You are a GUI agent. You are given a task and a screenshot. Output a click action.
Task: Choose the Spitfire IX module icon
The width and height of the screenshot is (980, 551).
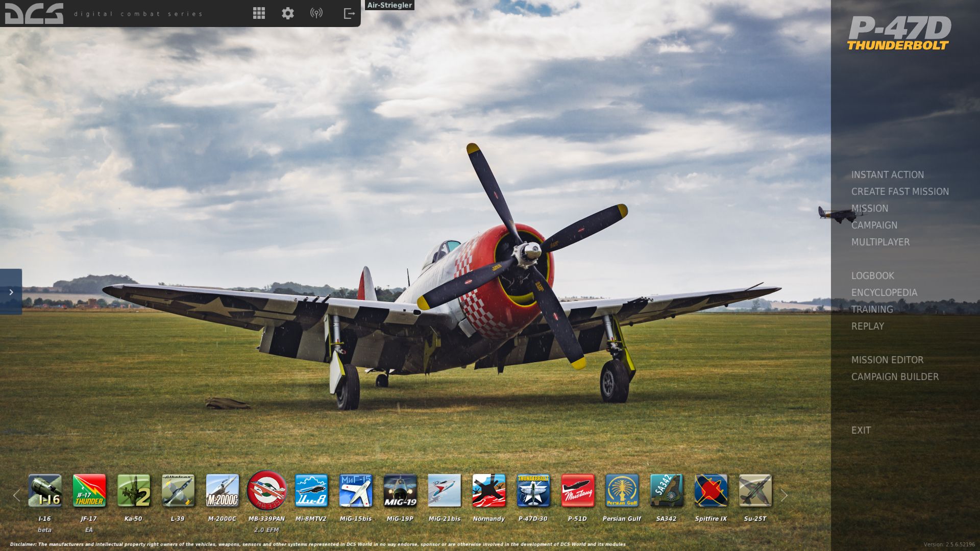pos(711,490)
